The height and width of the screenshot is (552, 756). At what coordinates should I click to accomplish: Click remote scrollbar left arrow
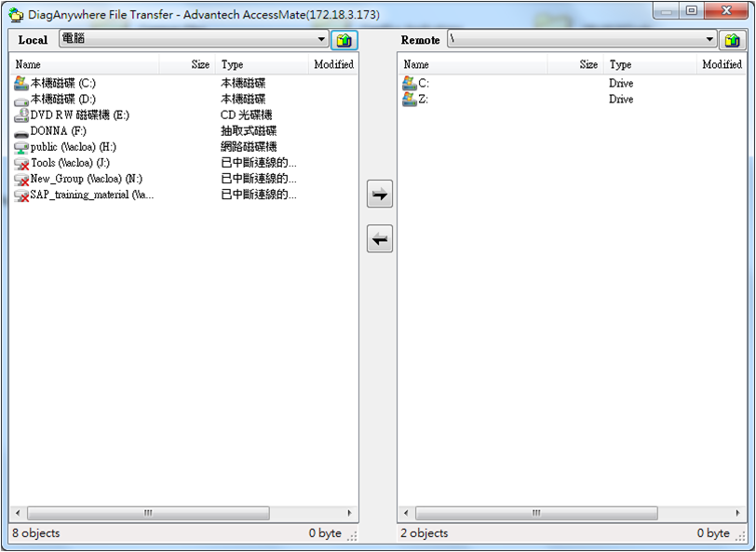tap(406, 513)
